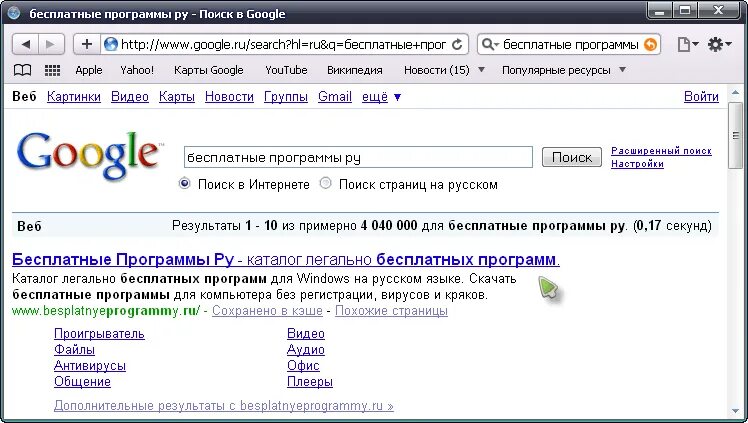The image size is (748, 423).
Task: Open Дополнительные результаты с besplatnyeprogrammy.ru link
Action: coord(224,406)
